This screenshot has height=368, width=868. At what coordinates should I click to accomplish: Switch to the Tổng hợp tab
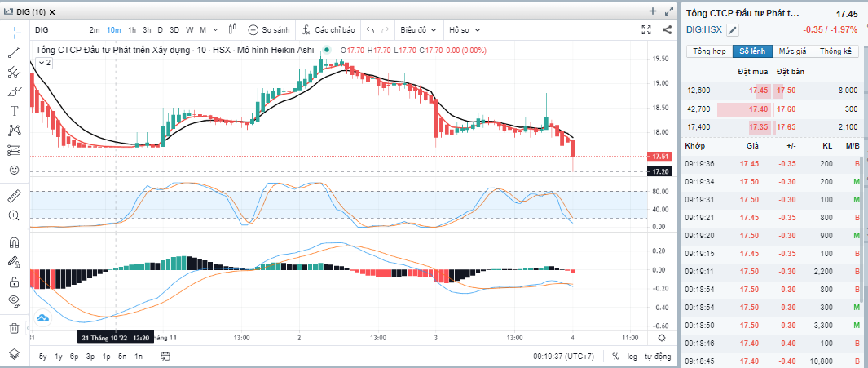(x=709, y=51)
